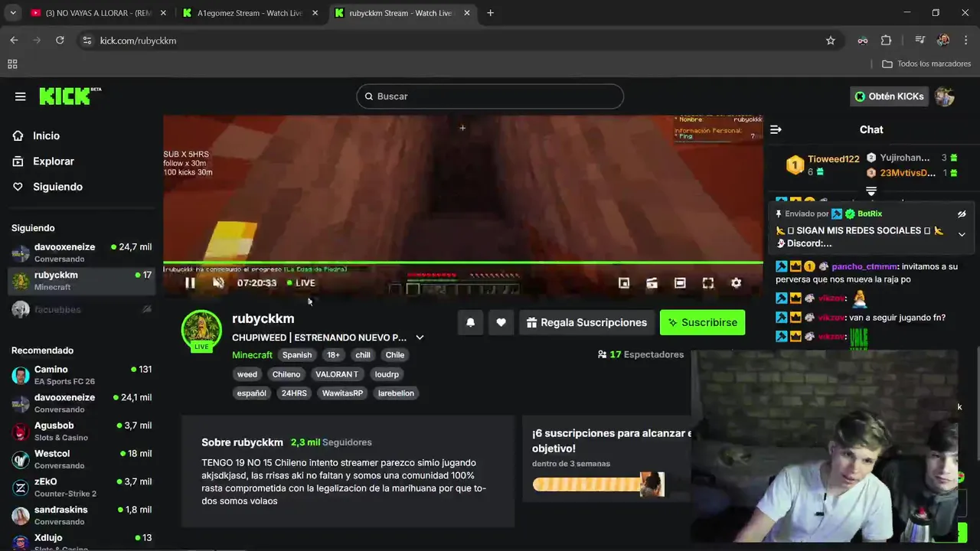980x551 pixels.
Task: Click subscription goal progress bar
Action: 598,484
